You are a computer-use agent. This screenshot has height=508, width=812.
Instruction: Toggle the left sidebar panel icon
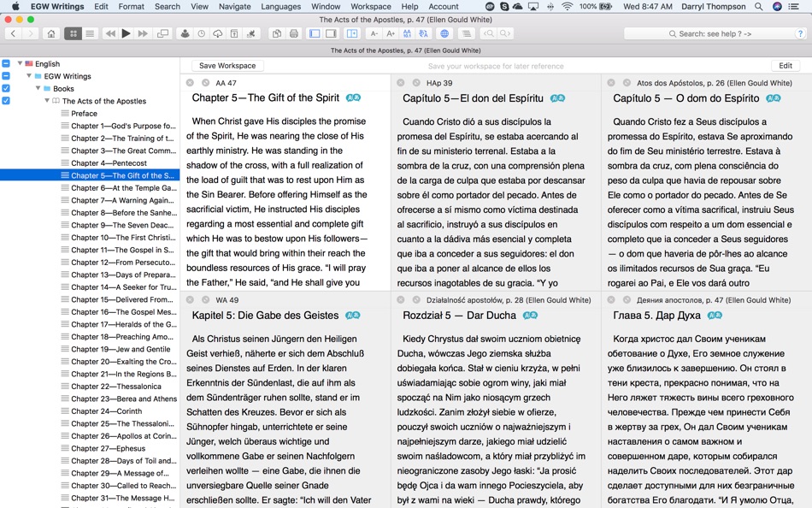(x=315, y=33)
